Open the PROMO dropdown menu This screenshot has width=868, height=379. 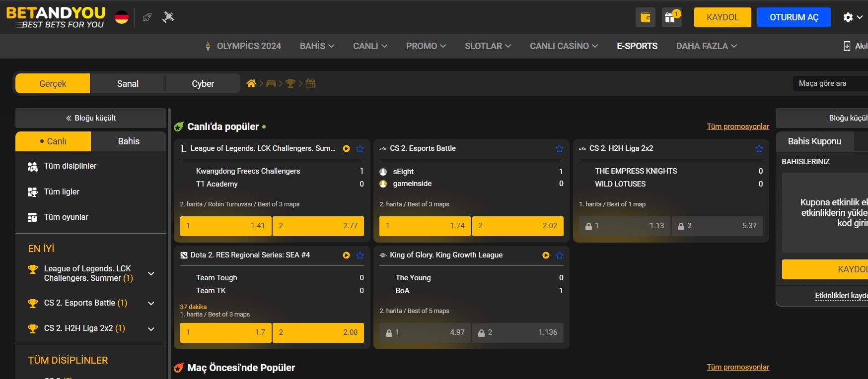click(426, 46)
